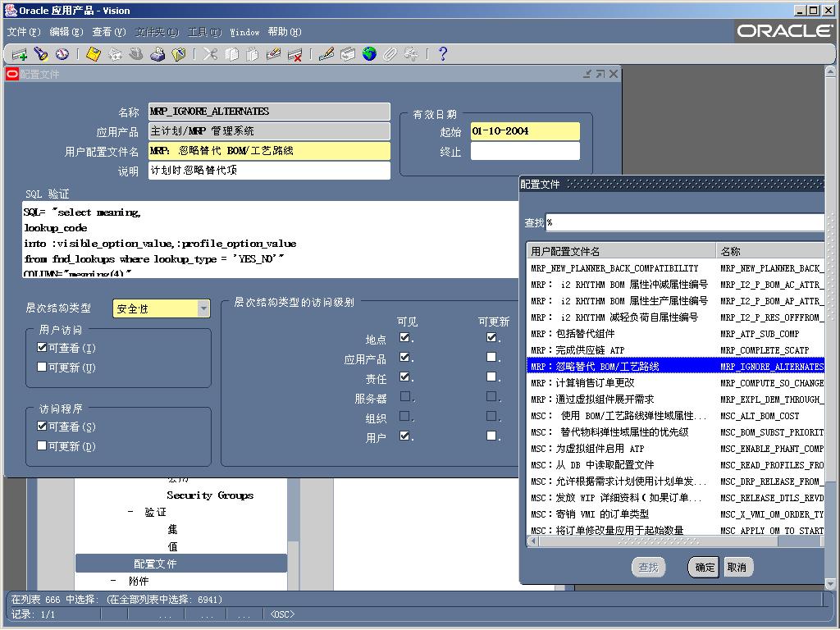The width and height of the screenshot is (840, 630).
Task: Click the Switch Responsibility toolbar icon
Action: 136,54
